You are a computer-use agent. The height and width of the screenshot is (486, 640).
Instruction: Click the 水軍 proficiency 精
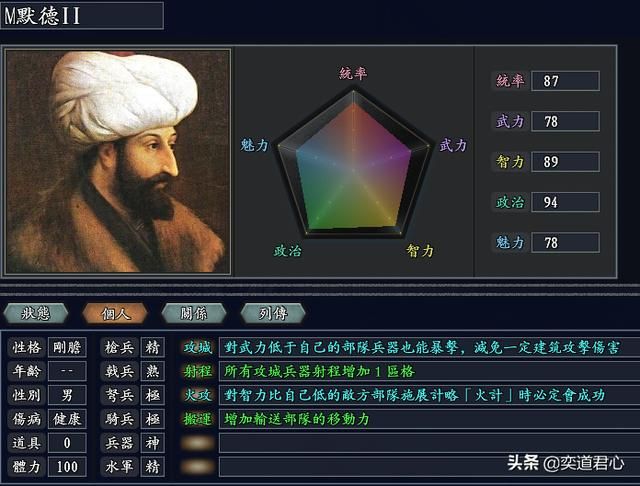[153, 466]
